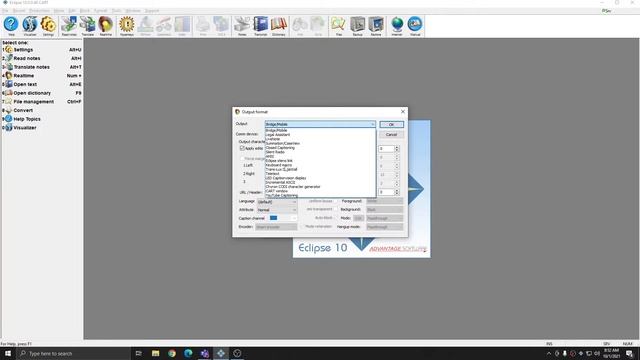
Task: Open the notification center in the tray
Action: click(629, 353)
